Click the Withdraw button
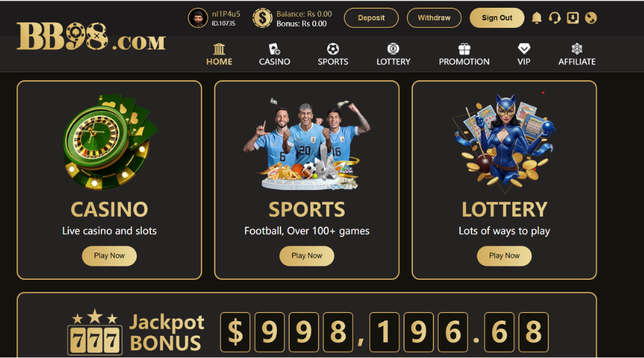 pyautogui.click(x=434, y=18)
